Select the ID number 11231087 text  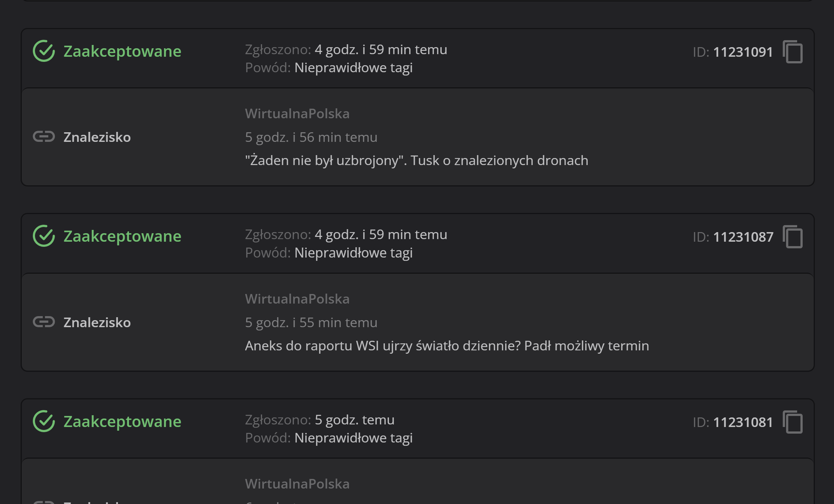(743, 237)
